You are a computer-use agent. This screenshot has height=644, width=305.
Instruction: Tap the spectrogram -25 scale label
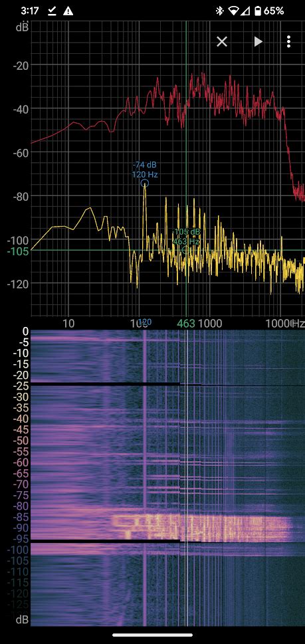[x=21, y=386]
